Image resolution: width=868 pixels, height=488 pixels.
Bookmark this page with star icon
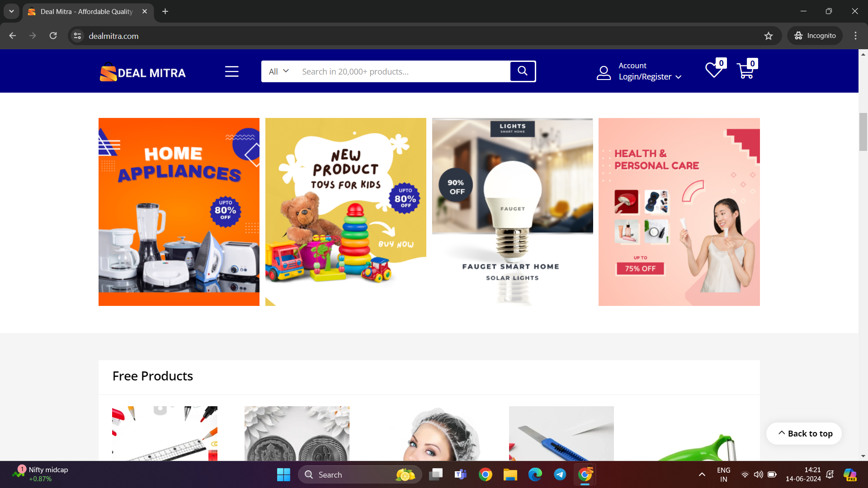[x=769, y=36]
